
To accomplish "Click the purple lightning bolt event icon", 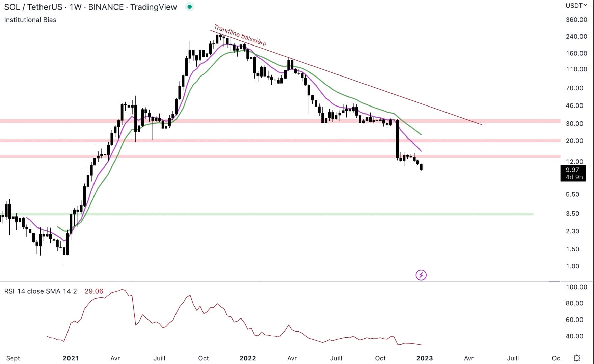I will [421, 275].
